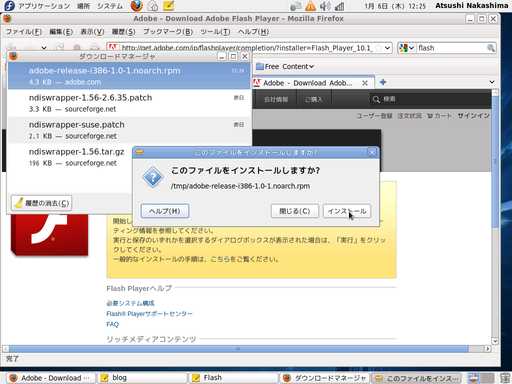Open the View (V) menu
The width and height of the screenshot is (512, 384).
[x=92, y=32]
